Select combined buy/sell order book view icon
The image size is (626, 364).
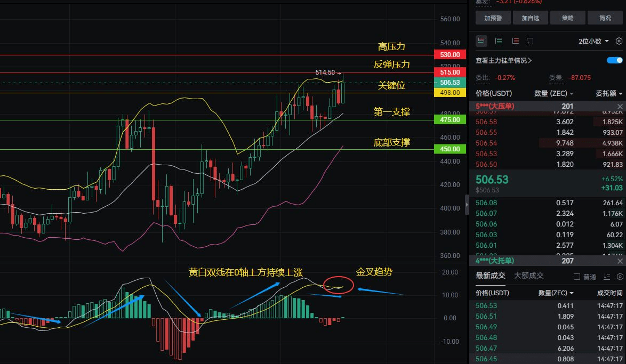pyautogui.click(x=481, y=41)
